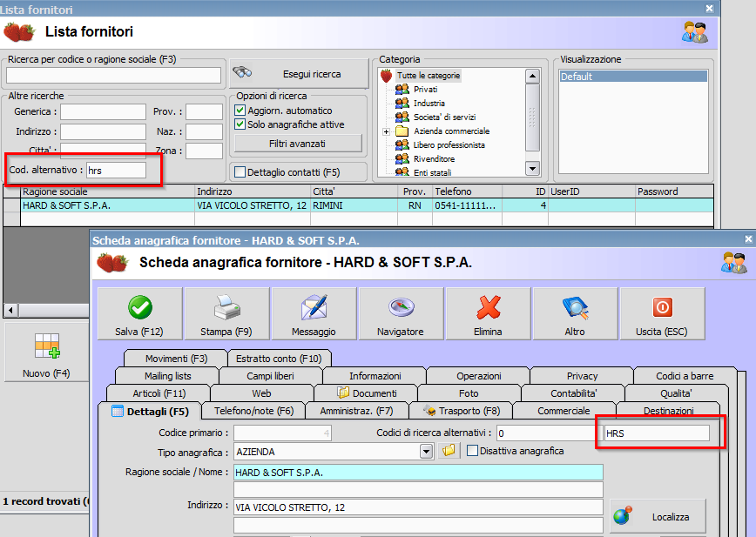Viewport: 756px width, 537px height.
Task: Switch to Movimenti (F3) tab
Action: [176, 359]
